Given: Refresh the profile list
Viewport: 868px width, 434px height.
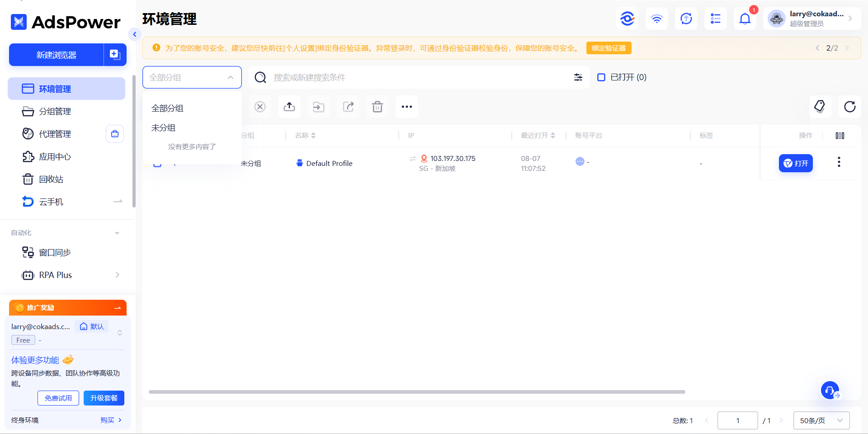Looking at the screenshot, I should point(850,107).
